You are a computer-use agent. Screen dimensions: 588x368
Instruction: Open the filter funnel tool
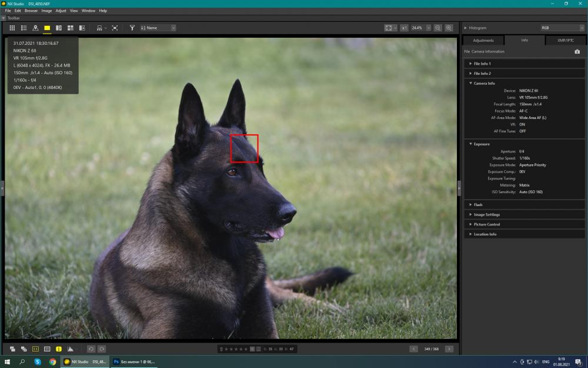tap(132, 28)
